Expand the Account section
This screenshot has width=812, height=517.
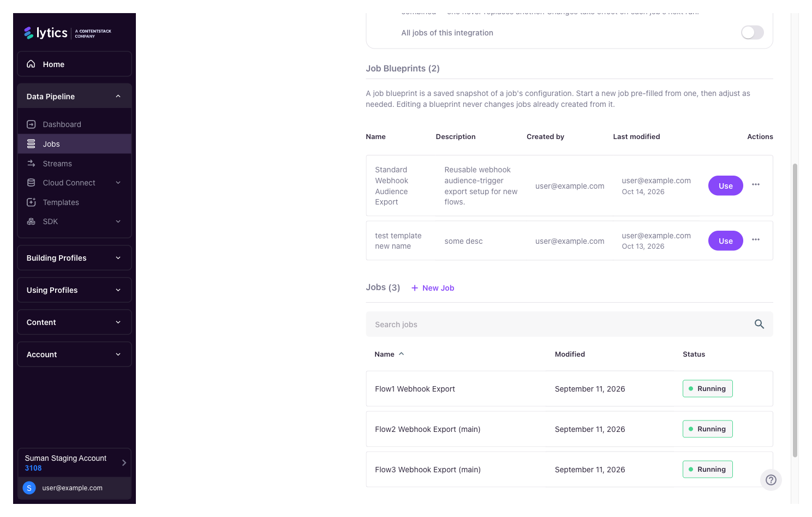tap(74, 354)
